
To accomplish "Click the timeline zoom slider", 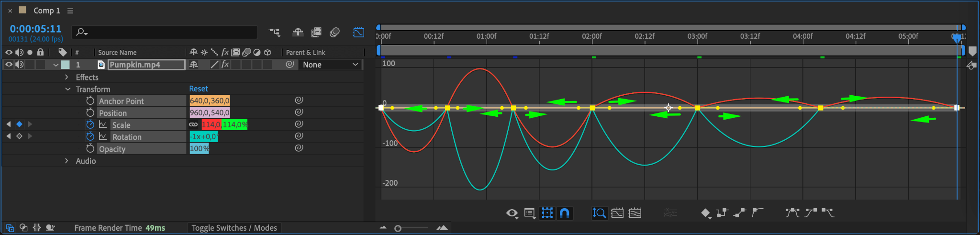I will [412, 228].
